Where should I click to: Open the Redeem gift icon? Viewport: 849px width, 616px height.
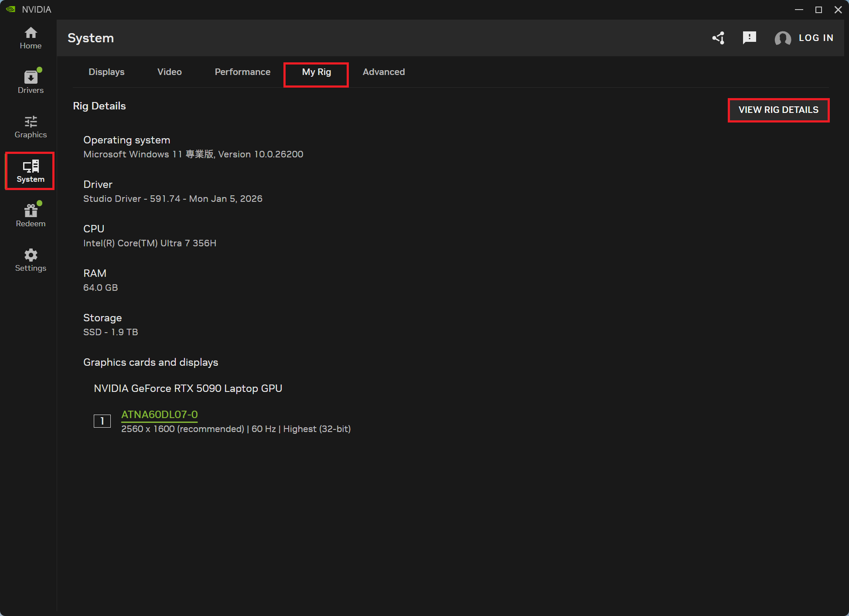tap(31, 215)
